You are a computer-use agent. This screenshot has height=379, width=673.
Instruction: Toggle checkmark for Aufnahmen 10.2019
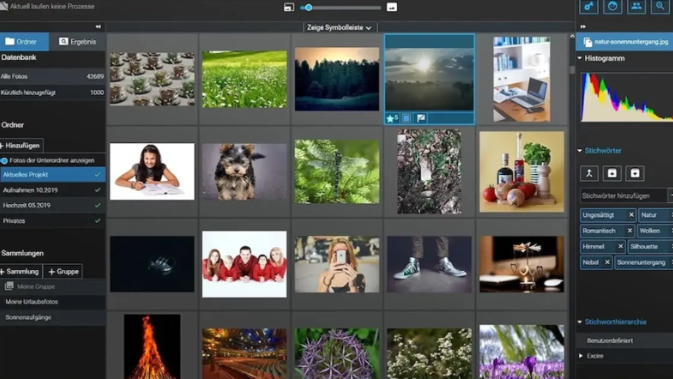click(x=97, y=190)
